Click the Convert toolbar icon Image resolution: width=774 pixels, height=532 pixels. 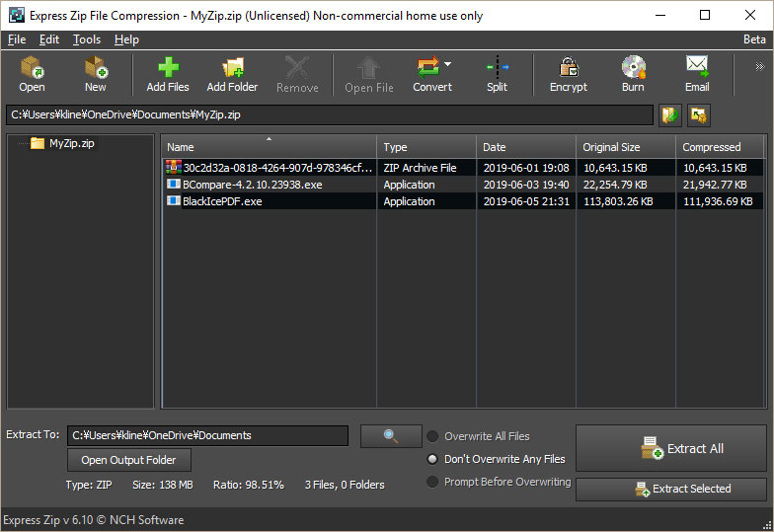click(428, 67)
